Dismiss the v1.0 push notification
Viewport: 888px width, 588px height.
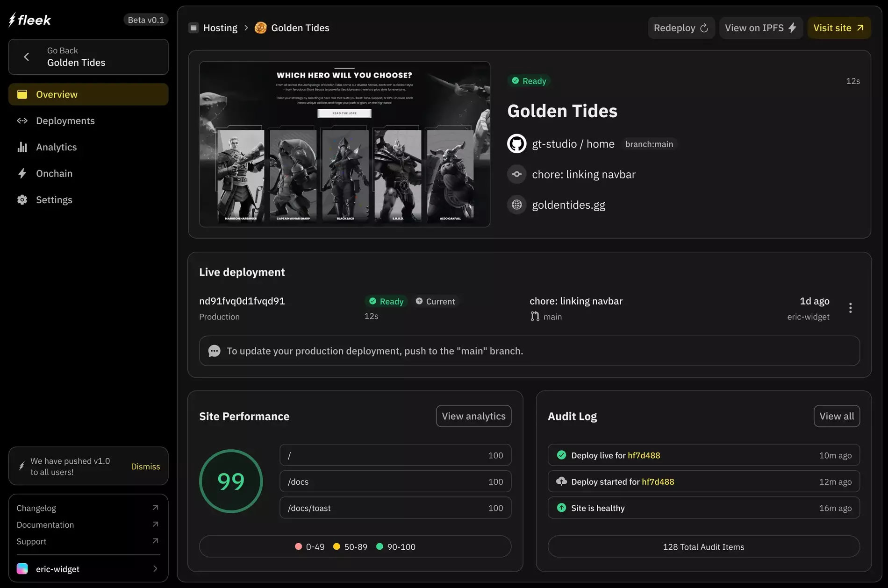(x=145, y=466)
